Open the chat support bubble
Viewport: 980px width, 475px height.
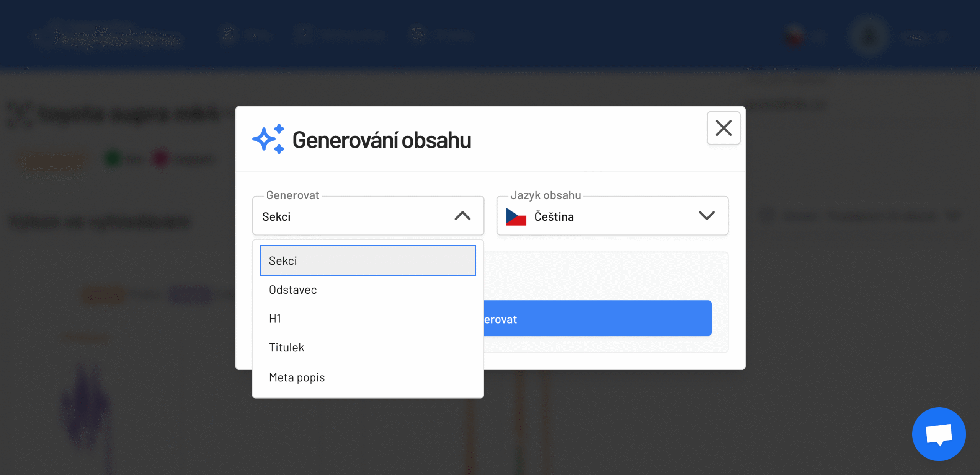pos(938,434)
